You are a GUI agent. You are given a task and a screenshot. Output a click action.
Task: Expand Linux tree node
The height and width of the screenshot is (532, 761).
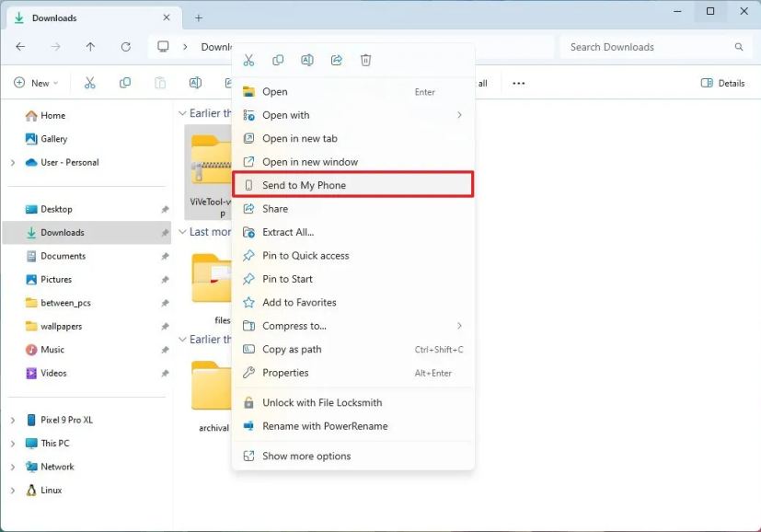point(13,491)
